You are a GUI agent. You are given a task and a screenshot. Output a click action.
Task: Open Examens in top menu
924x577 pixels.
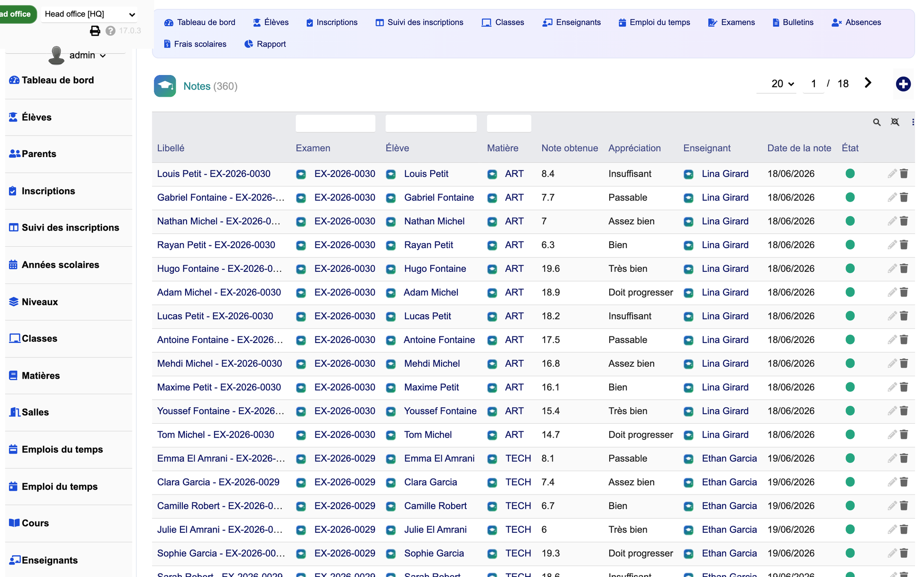pyautogui.click(x=731, y=22)
